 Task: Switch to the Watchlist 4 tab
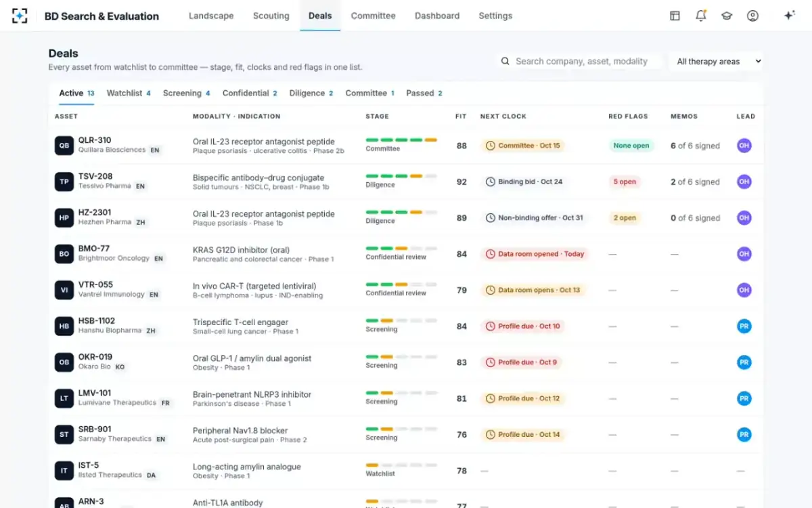pos(129,93)
